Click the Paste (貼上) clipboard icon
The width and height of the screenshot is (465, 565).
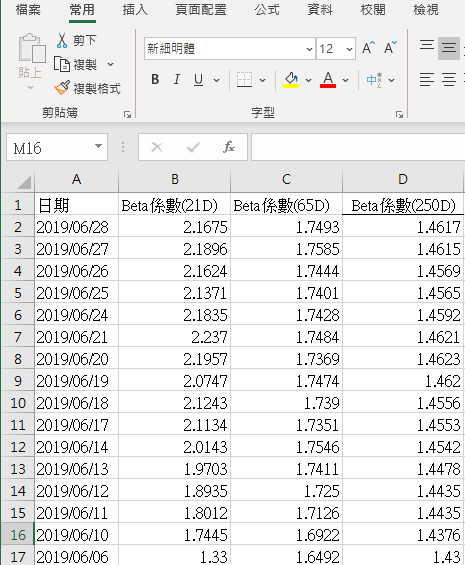click(x=32, y=48)
